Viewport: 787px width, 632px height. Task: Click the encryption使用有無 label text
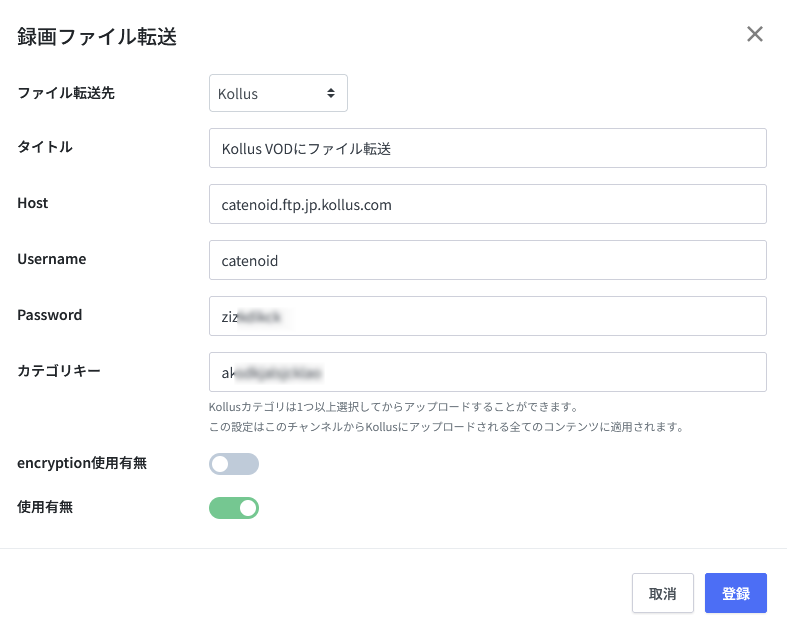click(82, 463)
